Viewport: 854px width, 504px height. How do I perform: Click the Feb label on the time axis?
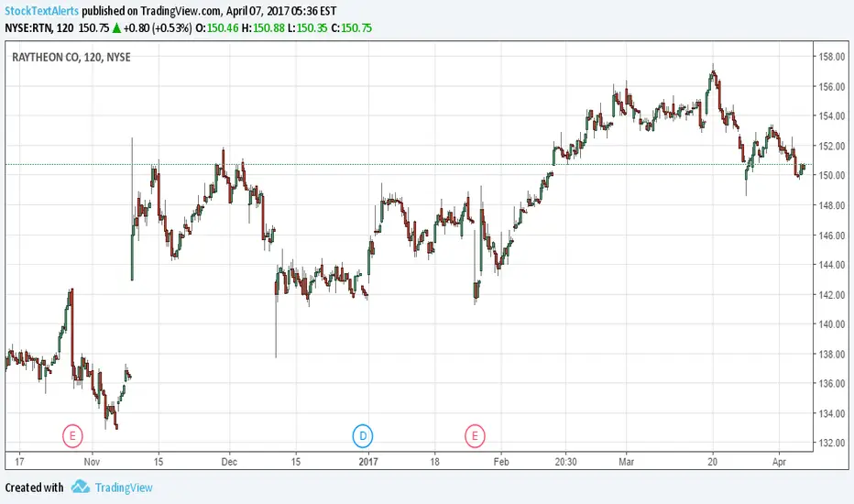501,462
